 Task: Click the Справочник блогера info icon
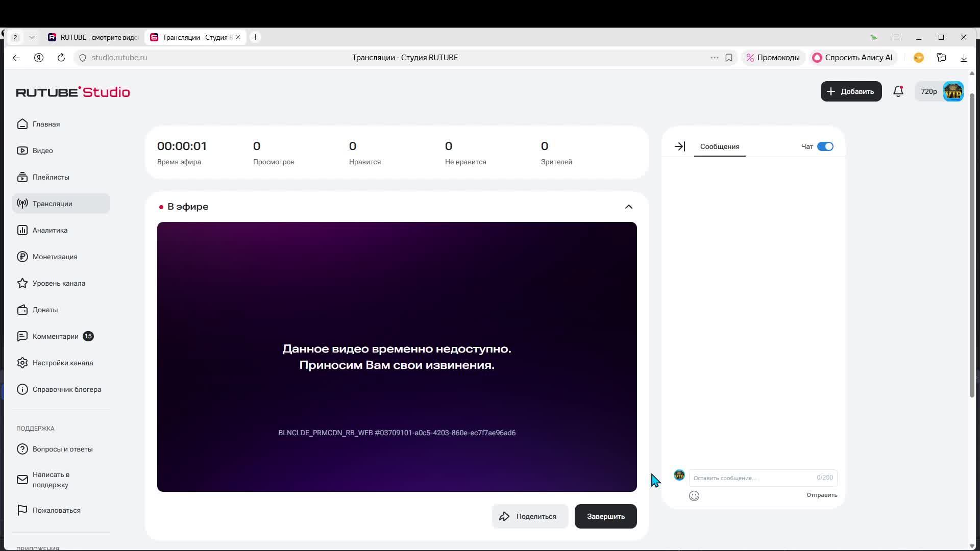[x=22, y=389]
